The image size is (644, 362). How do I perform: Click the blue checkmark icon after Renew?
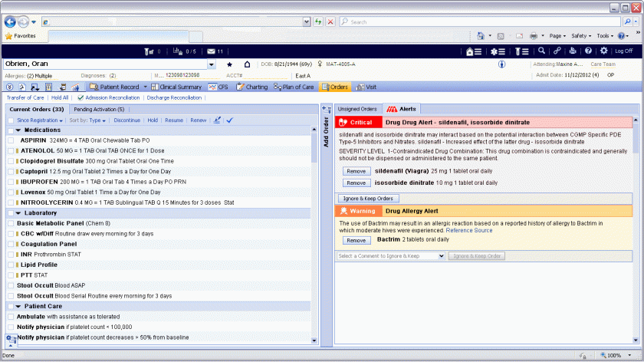click(229, 120)
